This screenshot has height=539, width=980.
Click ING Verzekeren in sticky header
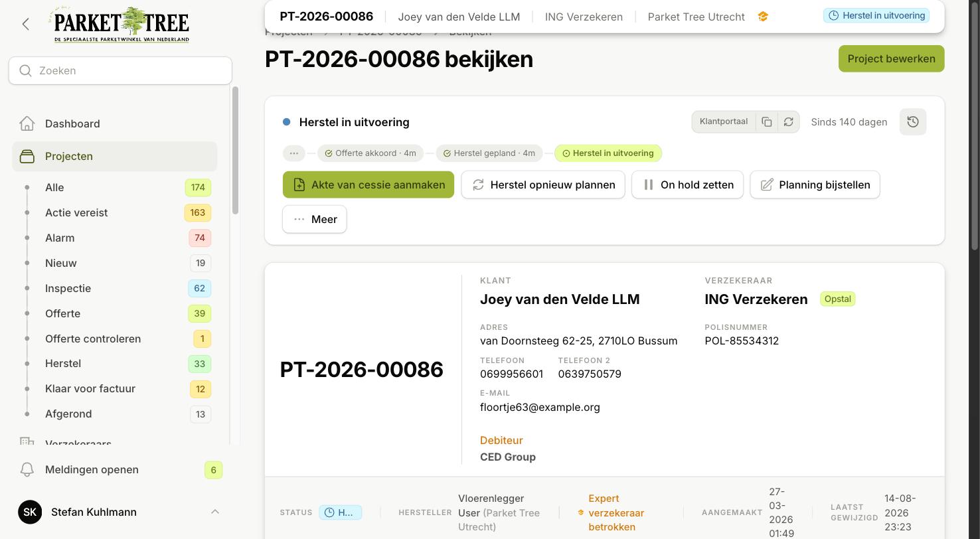point(584,17)
